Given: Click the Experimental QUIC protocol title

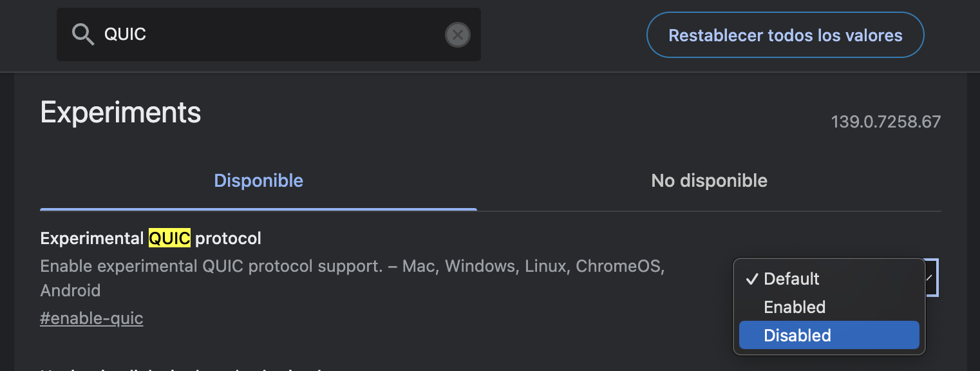Looking at the screenshot, I should [151, 238].
